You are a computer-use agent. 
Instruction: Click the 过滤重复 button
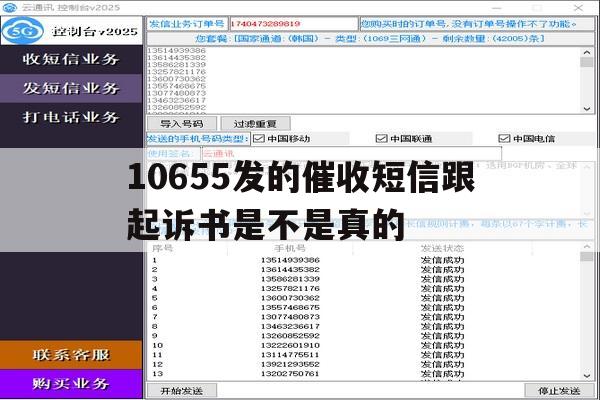click(x=255, y=124)
